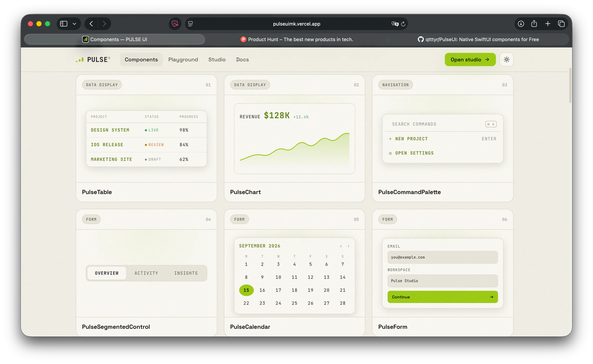Select the Open Settings command

(x=442, y=153)
